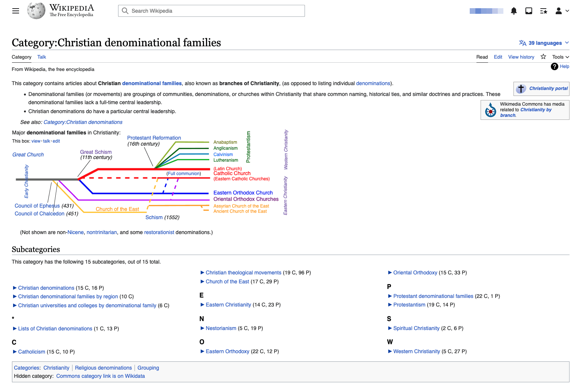Viewport: 577px width, 392px height.
Task: Click the diagram box edit link
Action: click(56, 141)
